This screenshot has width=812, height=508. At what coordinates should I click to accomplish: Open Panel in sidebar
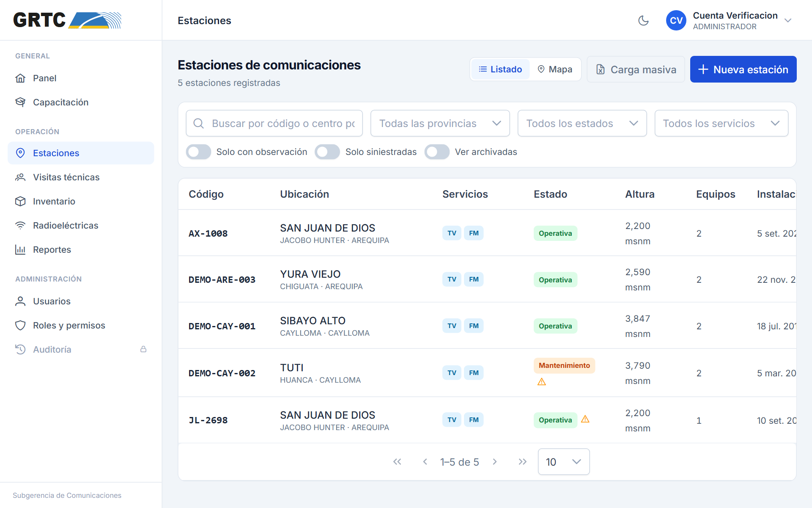coord(81,78)
